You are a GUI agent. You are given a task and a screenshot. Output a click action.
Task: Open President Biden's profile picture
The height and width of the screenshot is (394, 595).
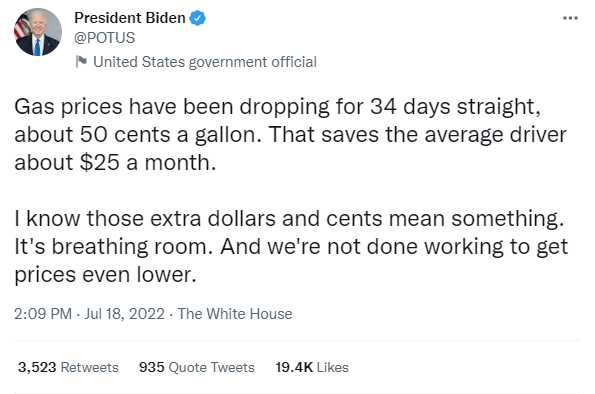coord(38,32)
